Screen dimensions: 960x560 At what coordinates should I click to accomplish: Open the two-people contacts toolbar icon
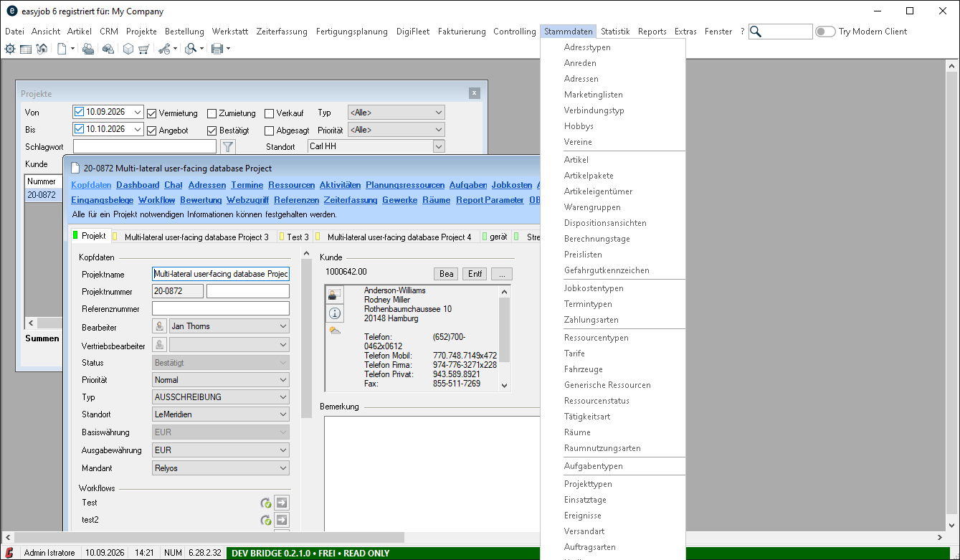coord(88,49)
